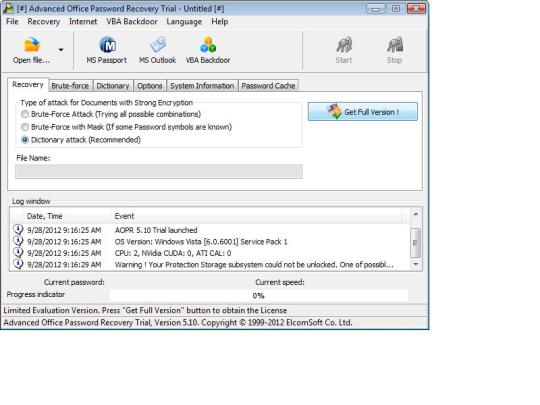Click the ElcomSoft copyright status bar text
Viewport: 540px width, 405px height.
point(178,323)
